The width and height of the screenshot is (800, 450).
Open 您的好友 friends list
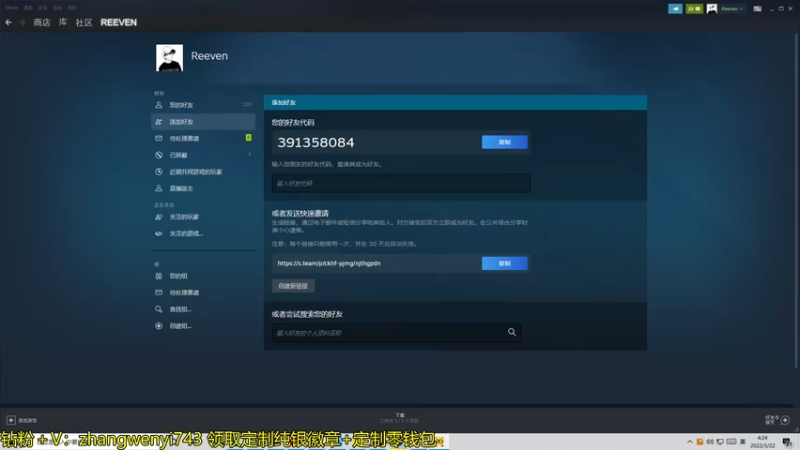(203, 105)
